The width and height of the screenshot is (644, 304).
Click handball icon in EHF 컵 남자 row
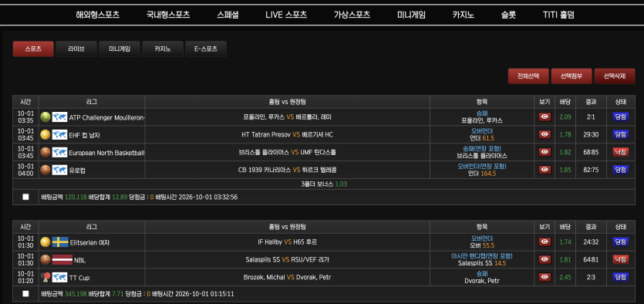coord(46,135)
